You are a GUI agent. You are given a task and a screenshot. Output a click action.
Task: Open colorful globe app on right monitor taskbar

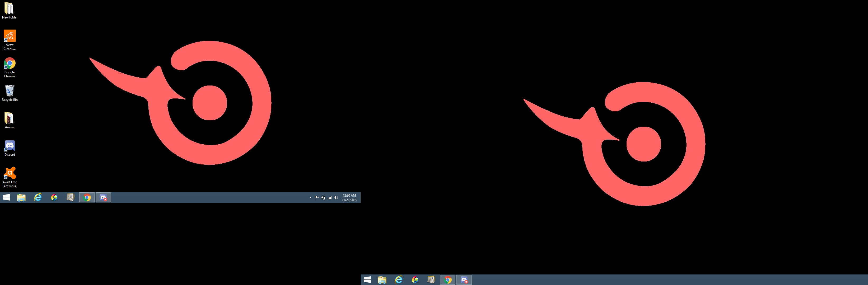click(415, 280)
